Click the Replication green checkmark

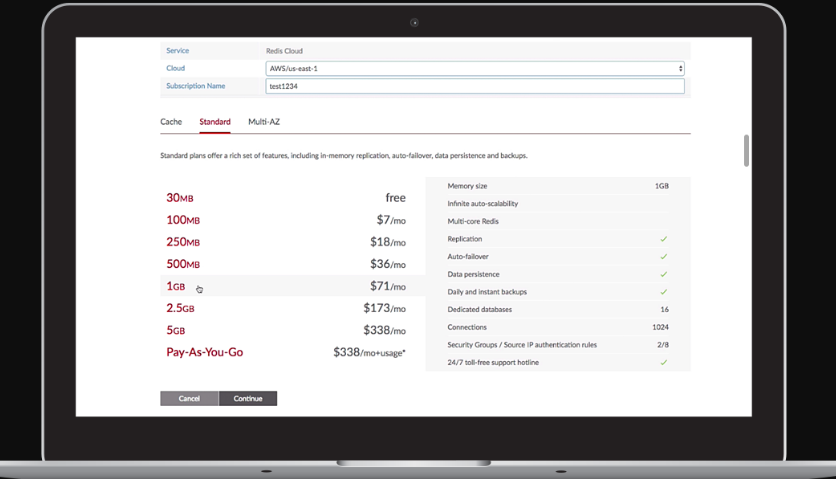(x=664, y=239)
